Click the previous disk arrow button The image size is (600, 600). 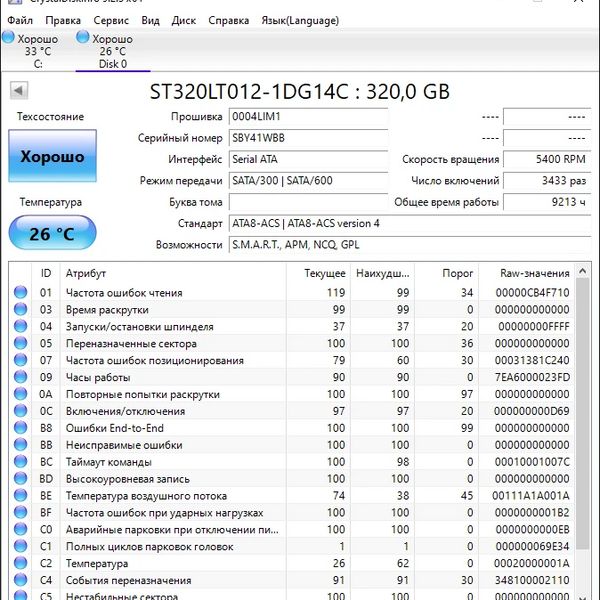pyautogui.click(x=19, y=91)
